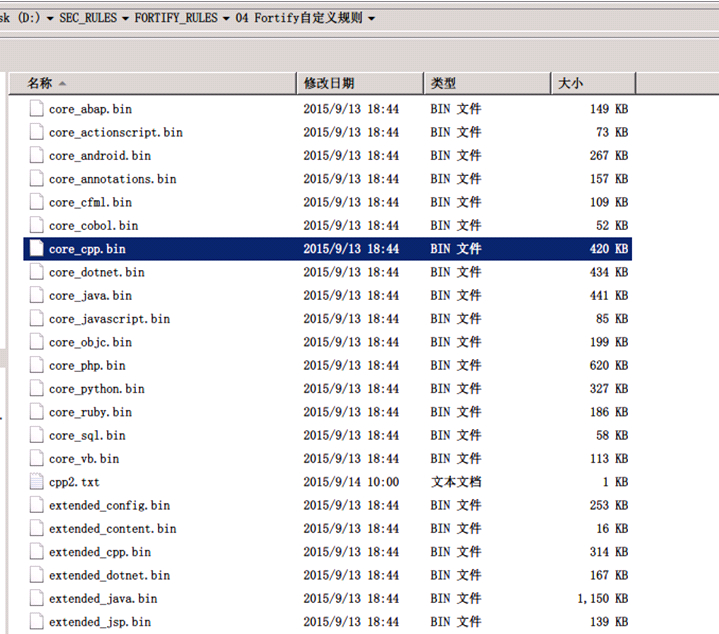Image resolution: width=719 pixels, height=634 pixels.
Task: Click the core_annotations.bin file icon
Action: click(37, 179)
